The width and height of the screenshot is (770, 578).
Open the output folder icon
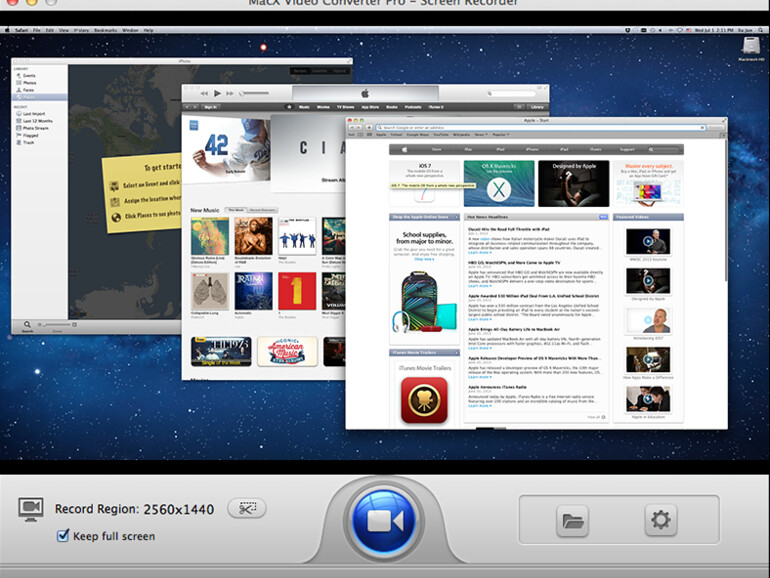[x=574, y=520]
